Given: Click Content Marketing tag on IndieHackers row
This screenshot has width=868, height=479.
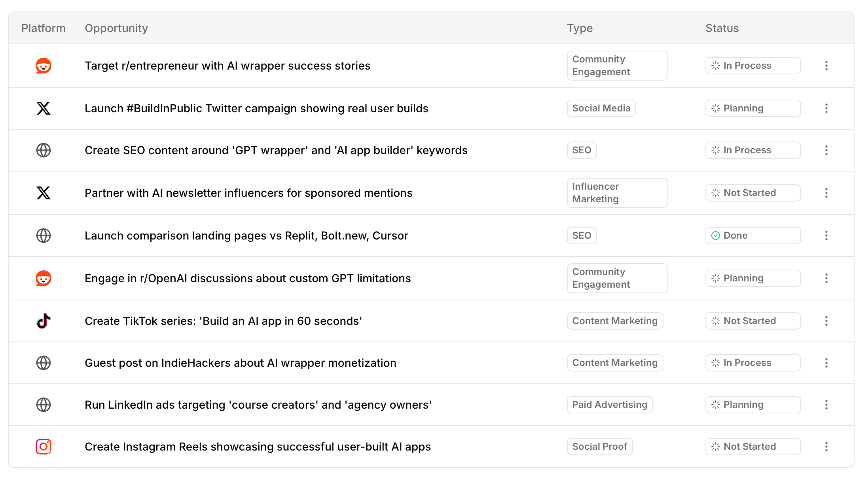Looking at the screenshot, I should click(x=615, y=363).
